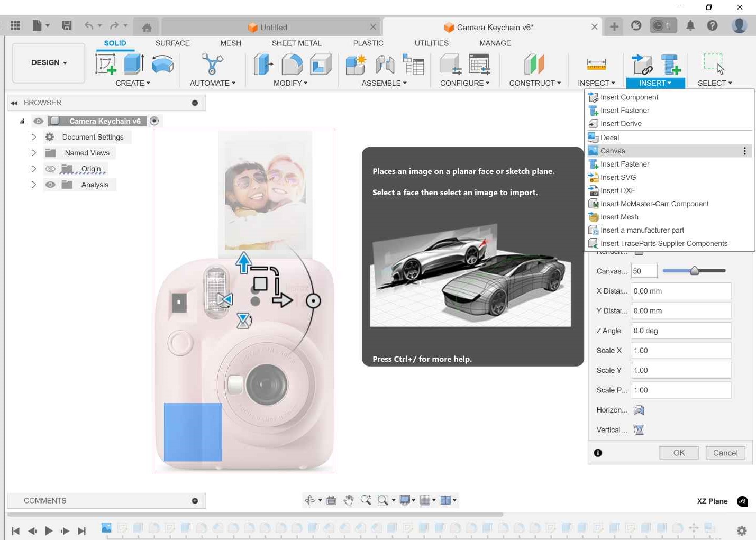Click the Cancel button
This screenshot has height=540, width=756.
tap(725, 453)
